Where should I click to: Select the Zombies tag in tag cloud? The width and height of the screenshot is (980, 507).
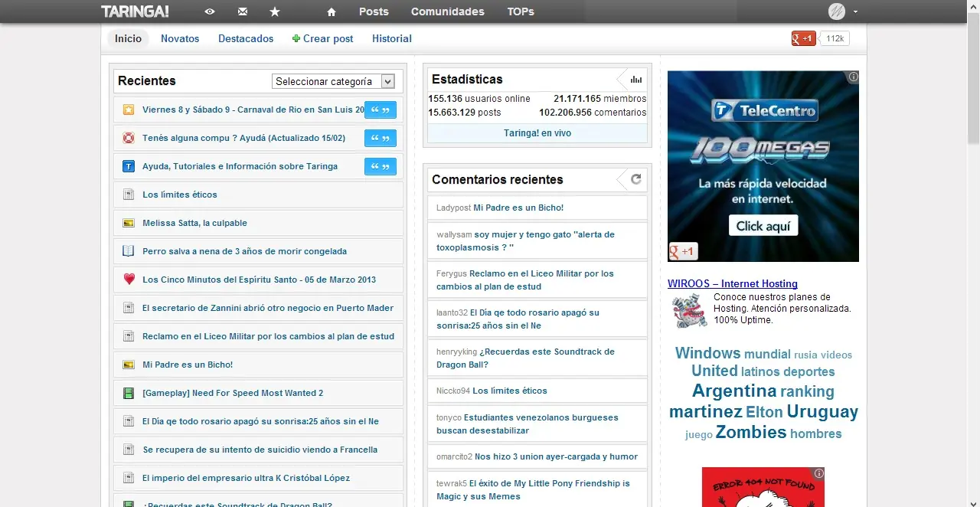tap(751, 432)
